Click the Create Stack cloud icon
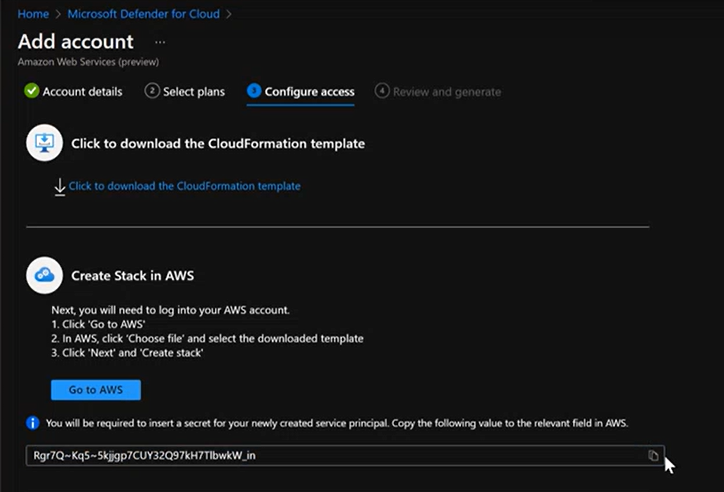724x492 pixels. [44, 275]
